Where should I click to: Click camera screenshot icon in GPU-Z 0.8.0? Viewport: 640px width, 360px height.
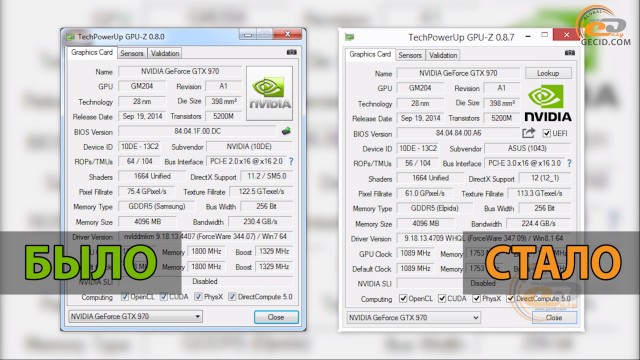[291, 52]
